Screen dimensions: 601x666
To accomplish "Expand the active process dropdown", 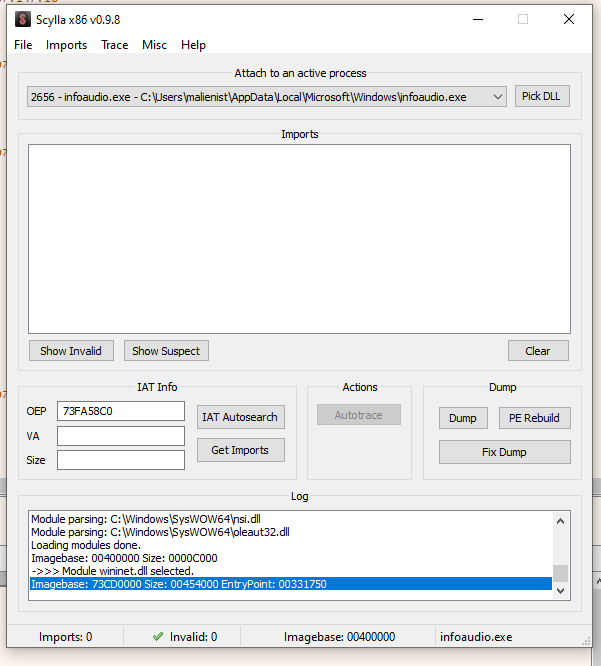I will click(x=498, y=97).
